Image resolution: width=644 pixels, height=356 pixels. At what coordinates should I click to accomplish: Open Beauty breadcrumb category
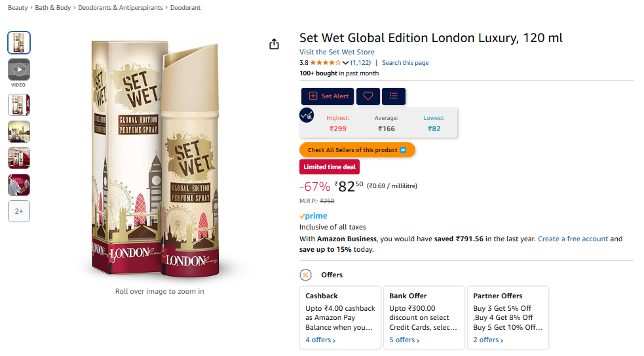click(x=18, y=8)
